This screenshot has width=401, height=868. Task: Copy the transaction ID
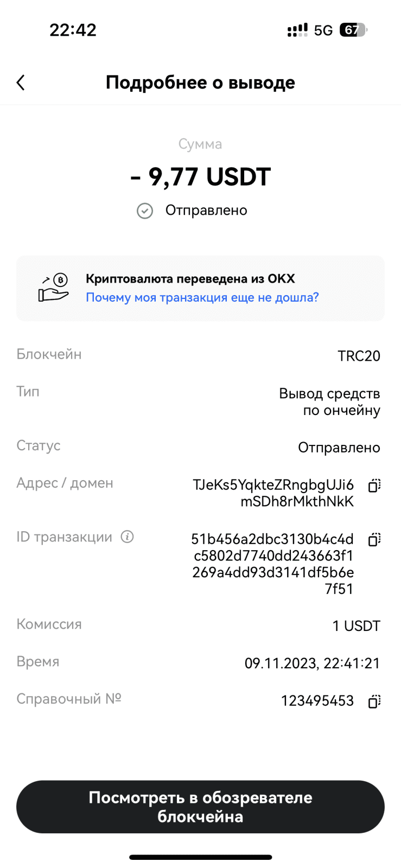pos(374,539)
